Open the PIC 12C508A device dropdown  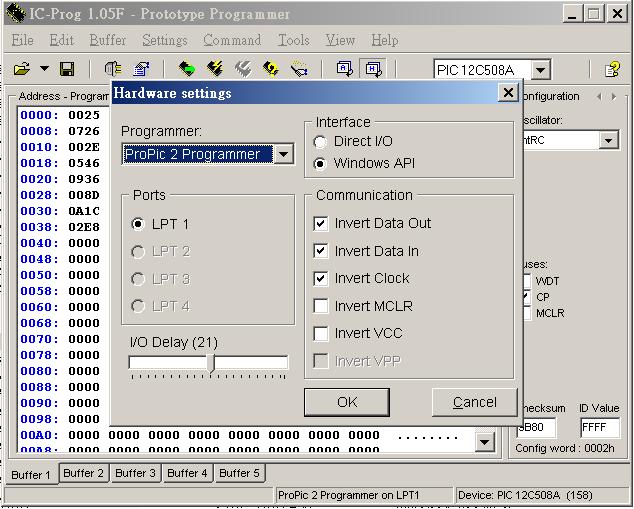coord(540,70)
